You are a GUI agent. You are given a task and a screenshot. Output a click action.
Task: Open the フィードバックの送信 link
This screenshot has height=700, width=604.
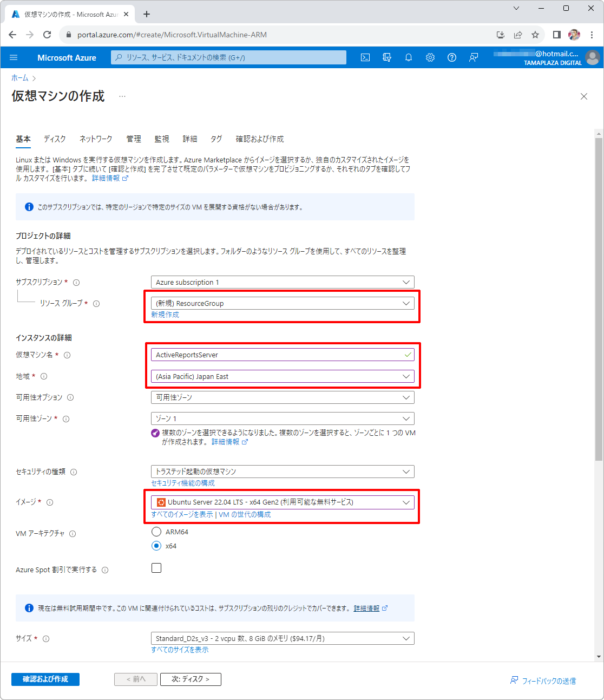pos(543,681)
